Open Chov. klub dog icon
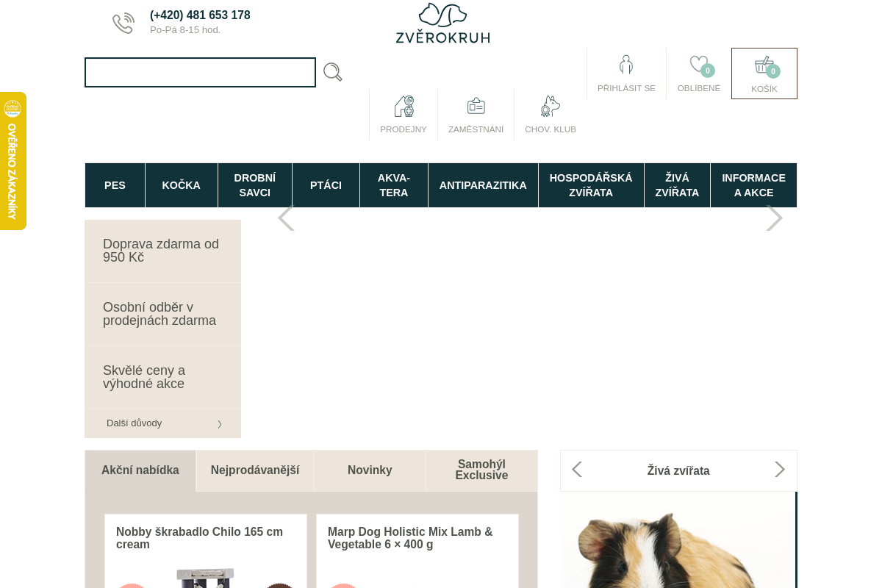The width and height of the screenshot is (882, 588). pos(551,107)
